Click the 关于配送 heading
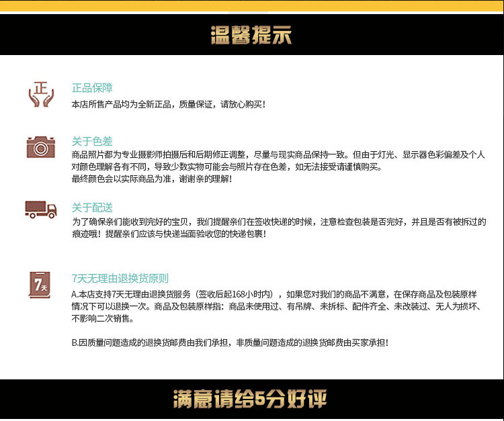 92,207
